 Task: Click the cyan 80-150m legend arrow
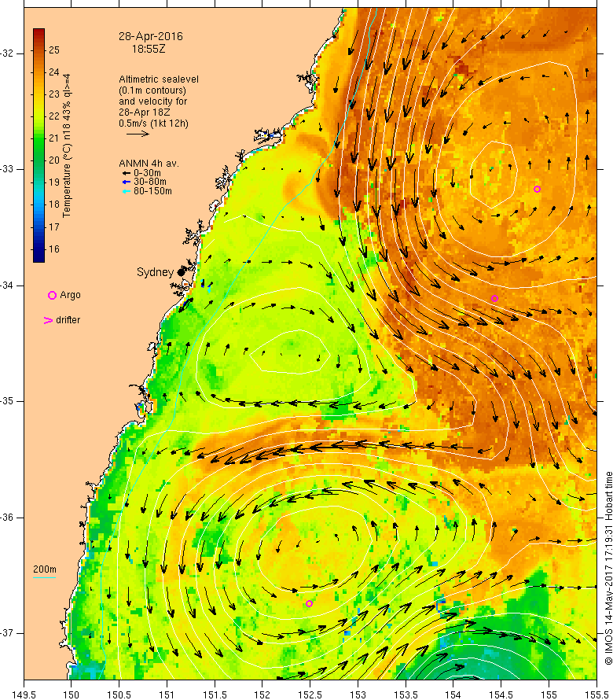click(127, 191)
